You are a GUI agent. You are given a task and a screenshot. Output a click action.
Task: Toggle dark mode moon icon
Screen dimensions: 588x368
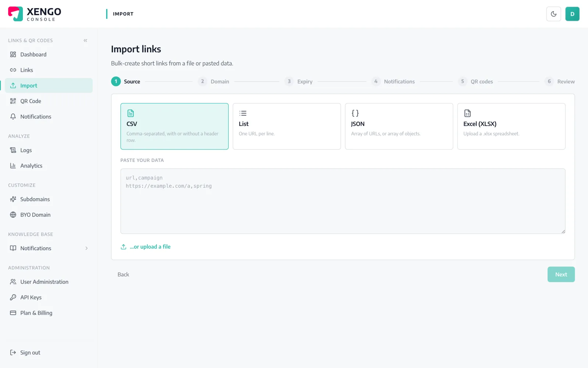(553, 14)
